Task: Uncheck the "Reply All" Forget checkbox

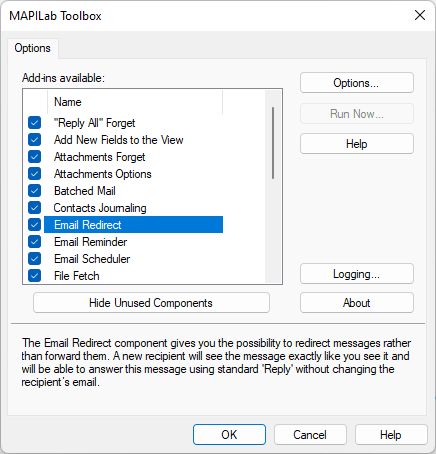Action: tap(34, 123)
